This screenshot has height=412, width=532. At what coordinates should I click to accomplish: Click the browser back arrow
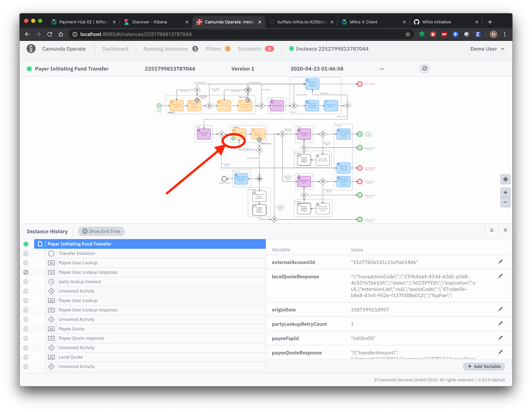coord(27,34)
